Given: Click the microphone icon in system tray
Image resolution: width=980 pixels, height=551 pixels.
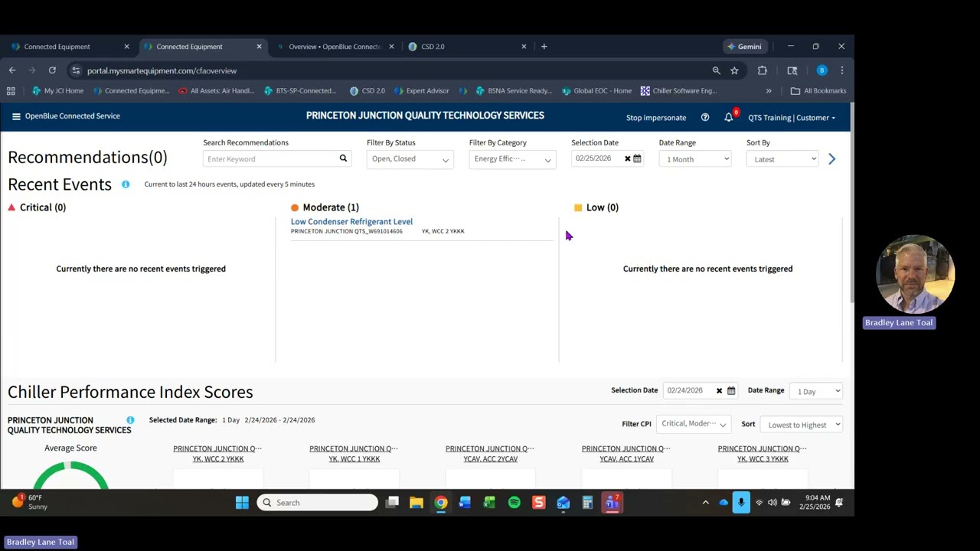Looking at the screenshot, I should tap(741, 503).
